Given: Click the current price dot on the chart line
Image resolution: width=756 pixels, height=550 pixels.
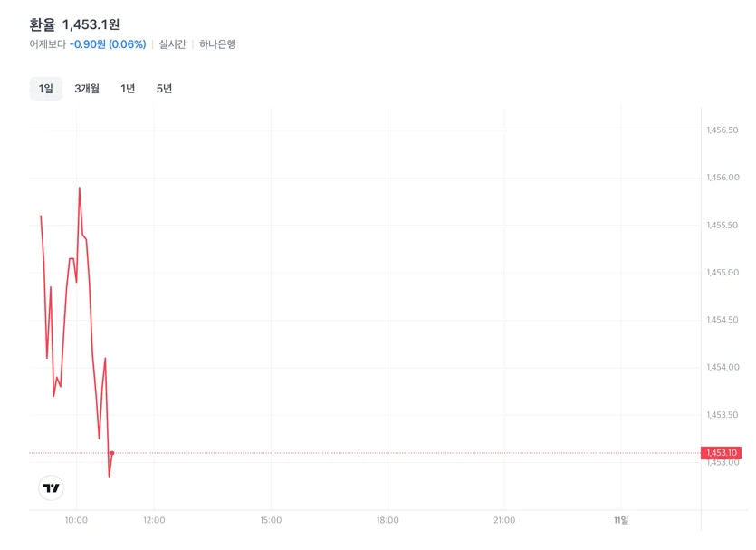Looking at the screenshot, I should click(x=112, y=453).
